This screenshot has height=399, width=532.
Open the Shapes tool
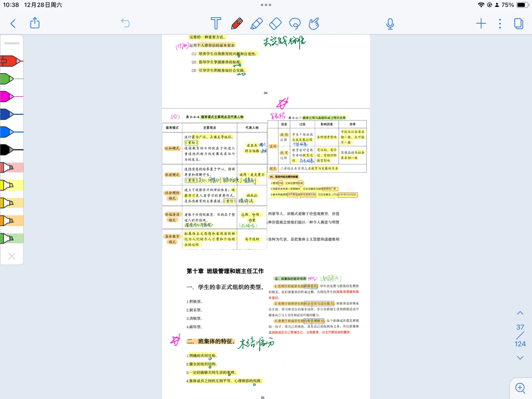pyautogui.click(x=275, y=23)
